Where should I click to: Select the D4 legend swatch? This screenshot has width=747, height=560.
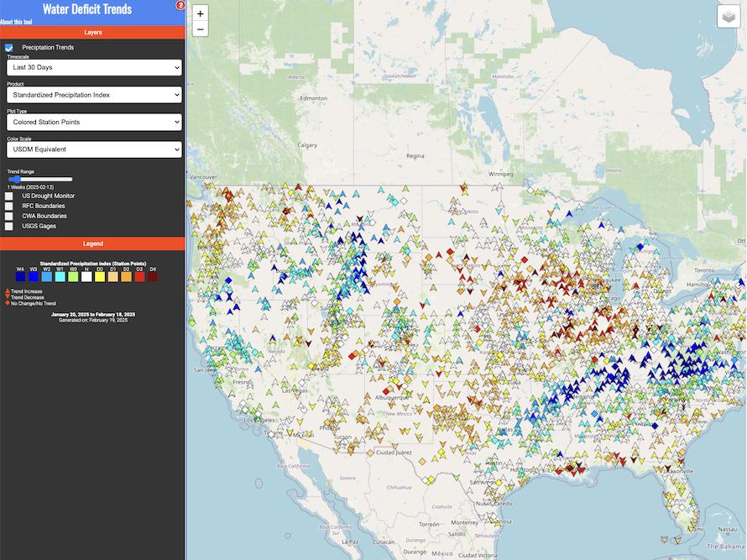coord(154,275)
